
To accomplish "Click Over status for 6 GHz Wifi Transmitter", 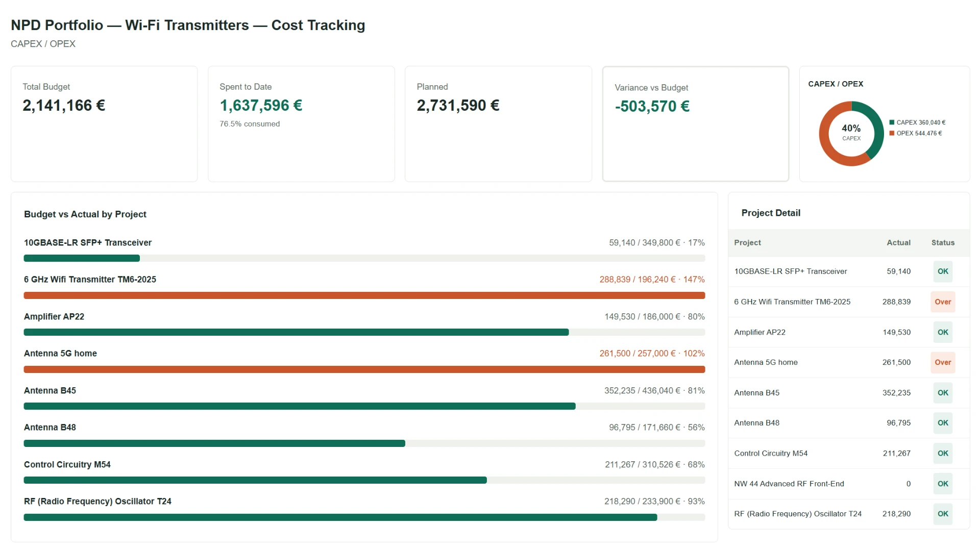I will click(x=943, y=302).
